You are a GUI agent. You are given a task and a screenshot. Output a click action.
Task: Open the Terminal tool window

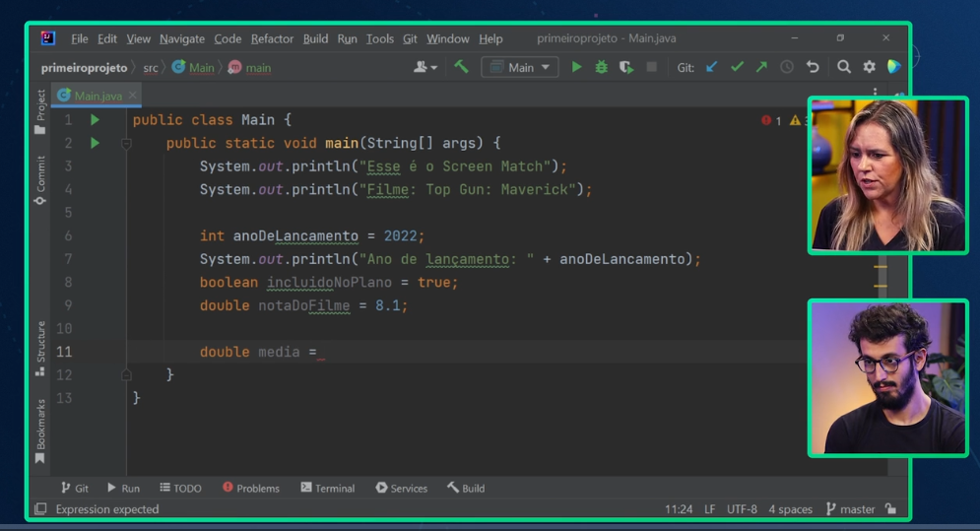(x=327, y=488)
